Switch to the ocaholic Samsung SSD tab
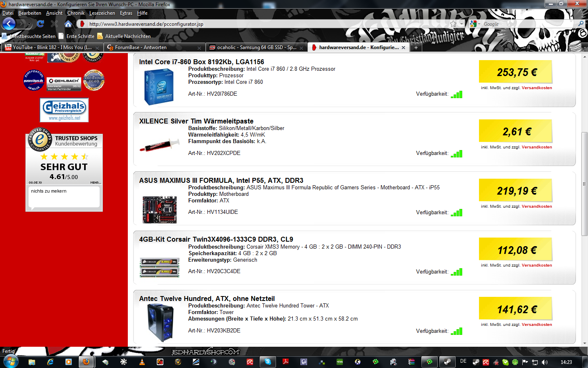This screenshot has height=368, width=588. (x=256, y=47)
